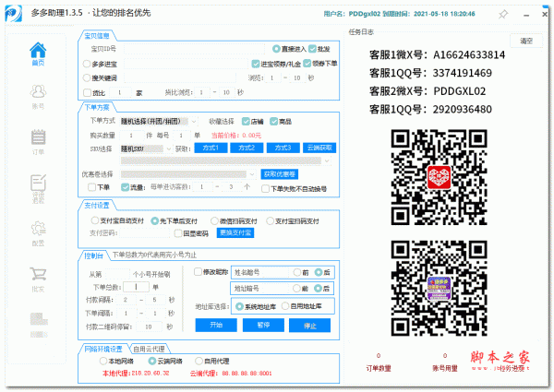Click the 清空 button above task log

526,41
